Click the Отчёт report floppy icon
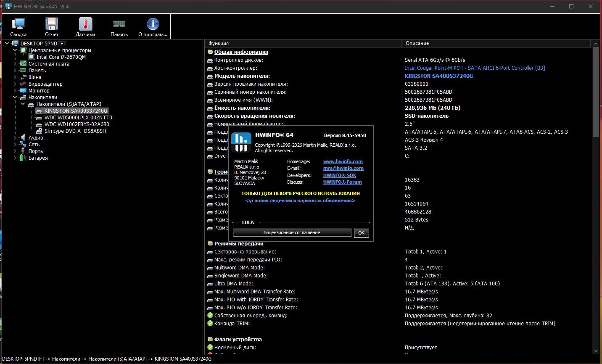Viewport: 602px width, 364px height. coord(52,27)
